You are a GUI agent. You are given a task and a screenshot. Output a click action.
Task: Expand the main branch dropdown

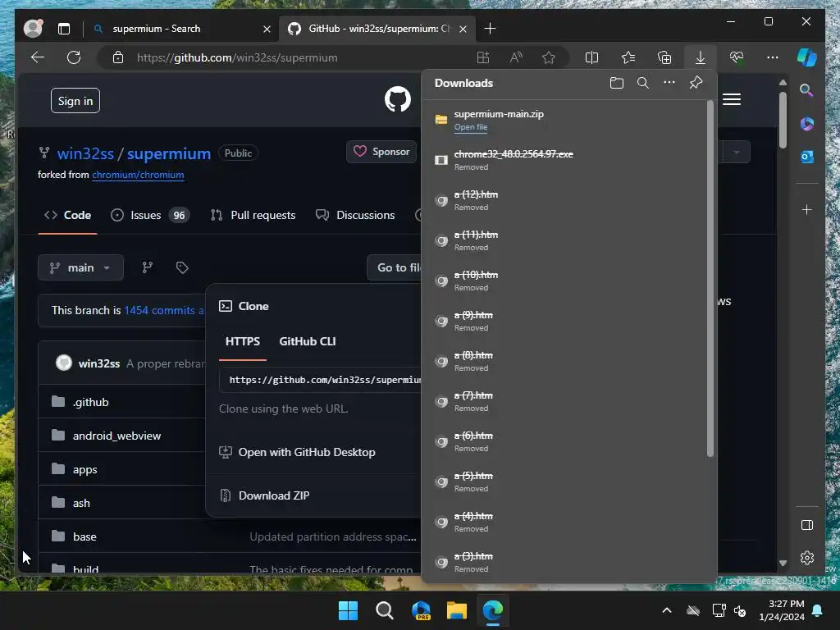pyautogui.click(x=80, y=267)
